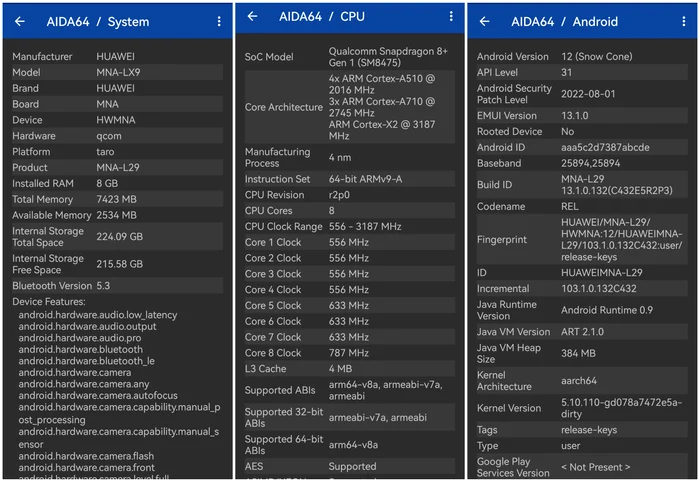Select android.hardware.camera.autofocus feature
The image size is (700, 482).
(98, 395)
